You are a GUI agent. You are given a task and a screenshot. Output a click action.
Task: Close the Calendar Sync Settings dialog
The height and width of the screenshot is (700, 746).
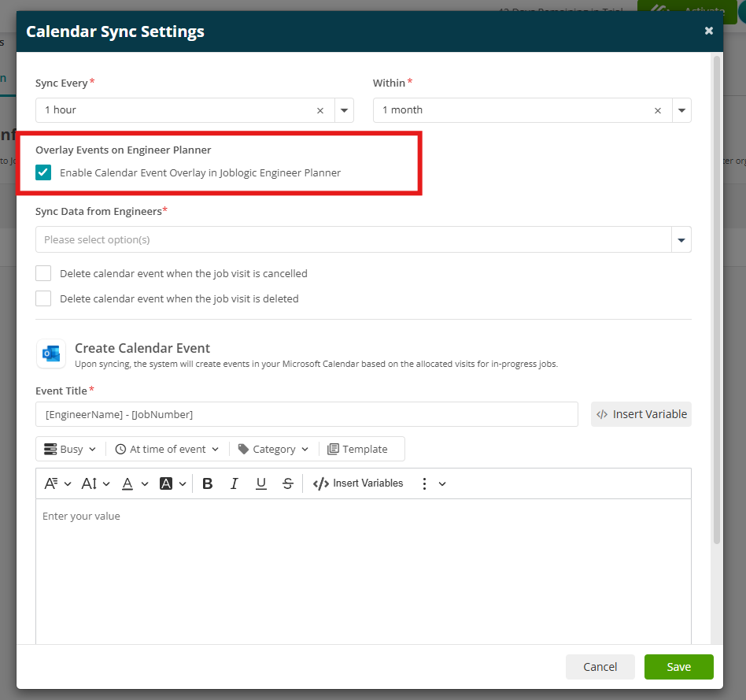coord(708,31)
